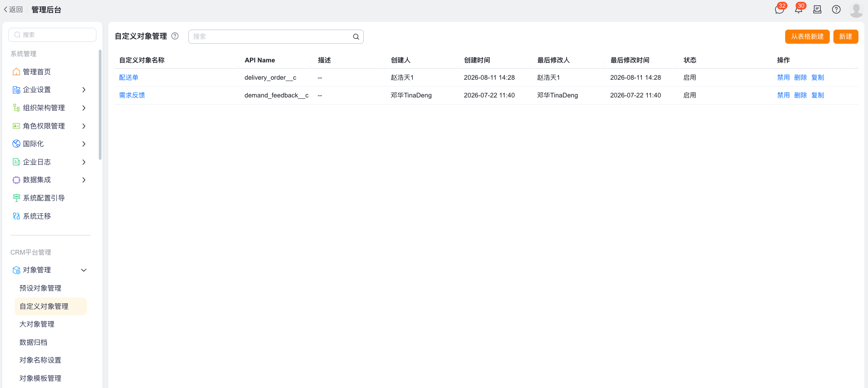Collapse the 对象管理 section chevron
Image resolution: width=868 pixels, height=388 pixels.
(84, 270)
